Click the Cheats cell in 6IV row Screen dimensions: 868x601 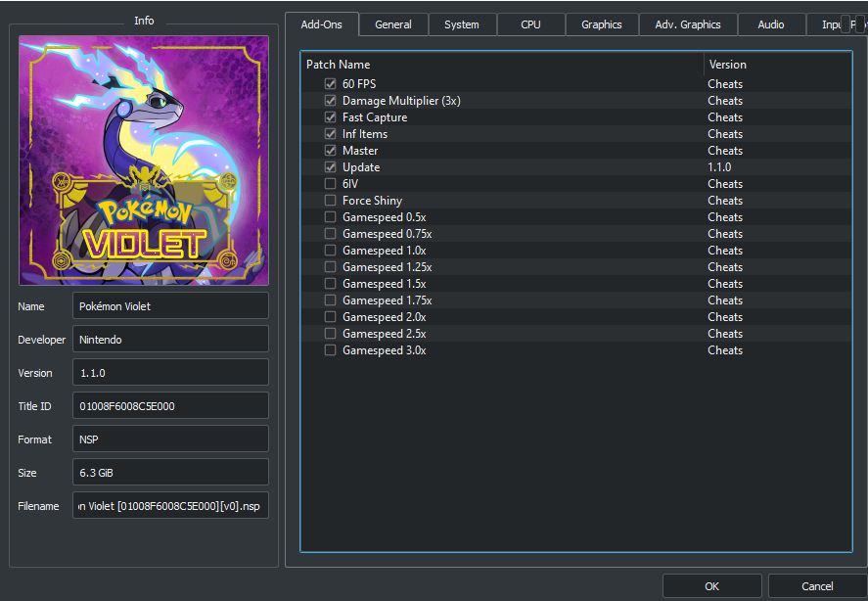point(725,183)
